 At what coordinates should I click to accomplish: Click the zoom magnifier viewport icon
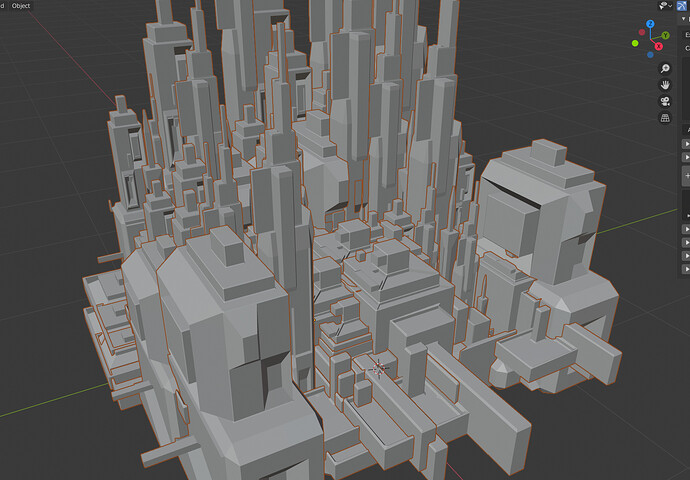[665, 69]
